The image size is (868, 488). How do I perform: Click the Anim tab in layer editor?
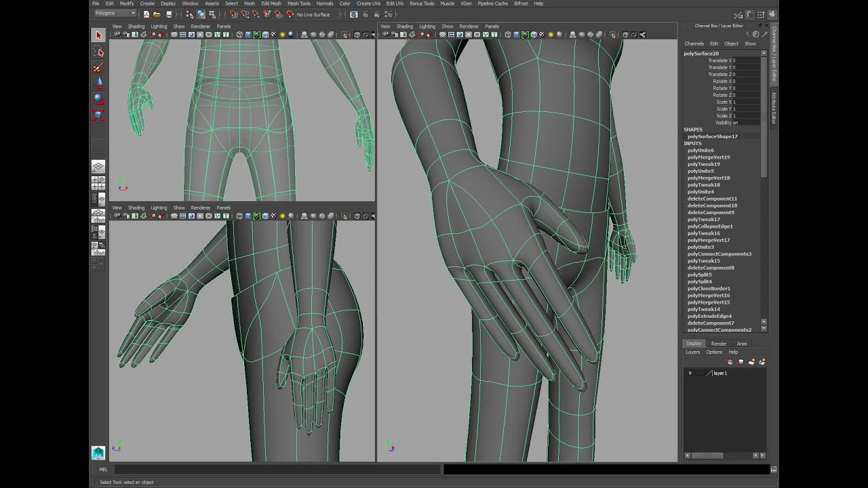(741, 344)
